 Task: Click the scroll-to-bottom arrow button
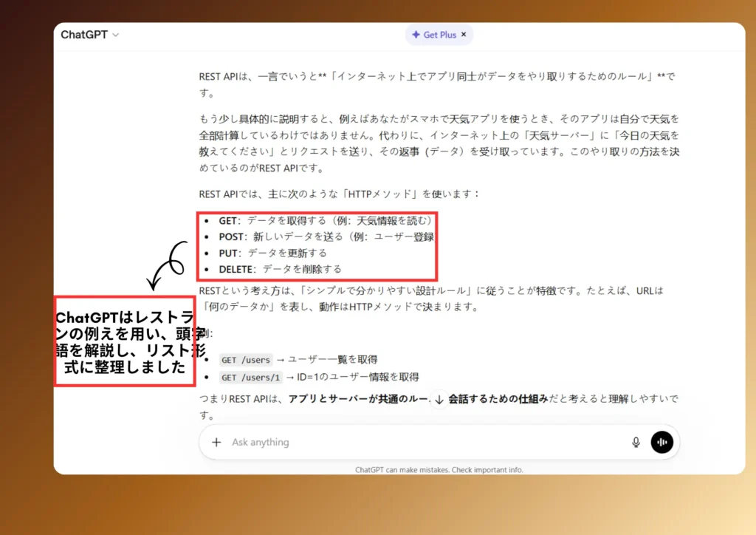tap(439, 400)
